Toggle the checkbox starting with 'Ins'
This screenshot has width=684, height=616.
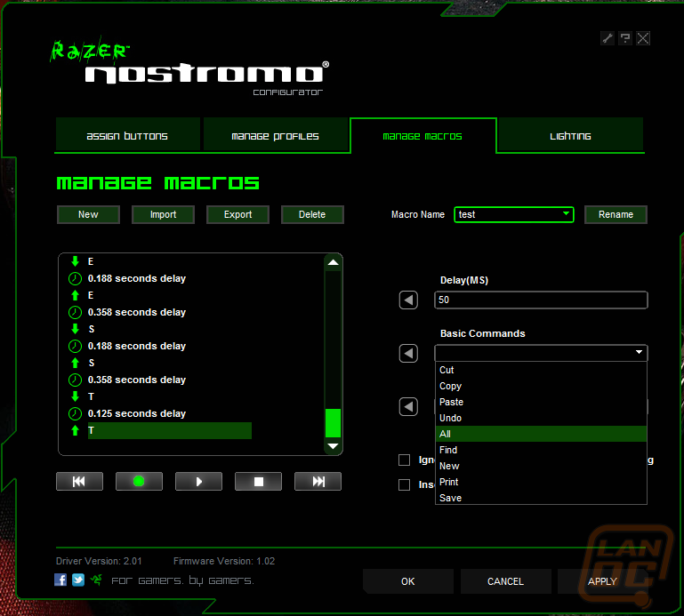coord(405,484)
